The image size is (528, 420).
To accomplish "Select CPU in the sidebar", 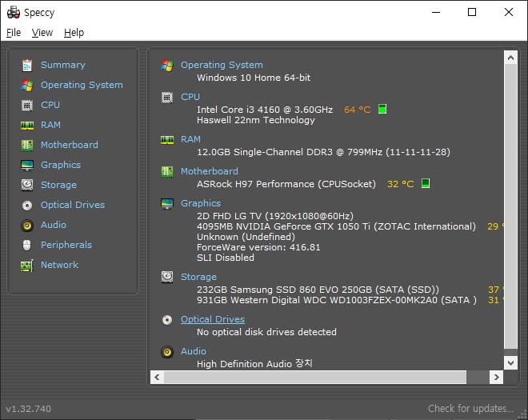I will point(50,105).
